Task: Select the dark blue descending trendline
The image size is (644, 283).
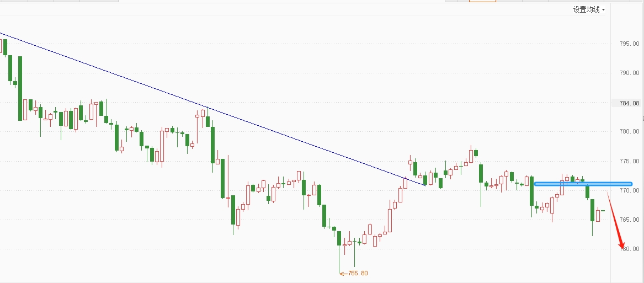Action: [212, 109]
